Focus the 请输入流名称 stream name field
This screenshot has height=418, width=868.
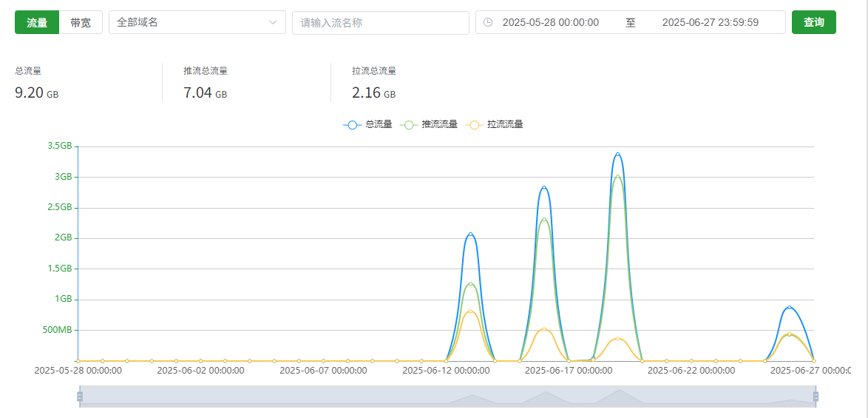point(380,22)
